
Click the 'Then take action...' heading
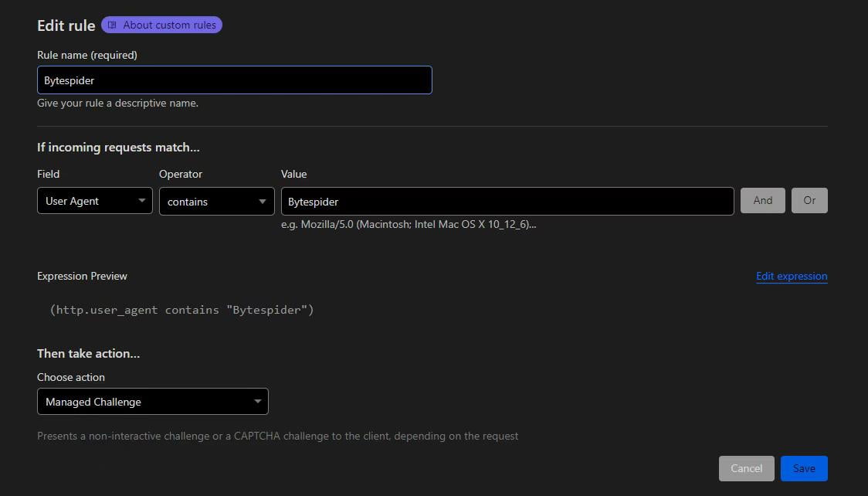89,353
